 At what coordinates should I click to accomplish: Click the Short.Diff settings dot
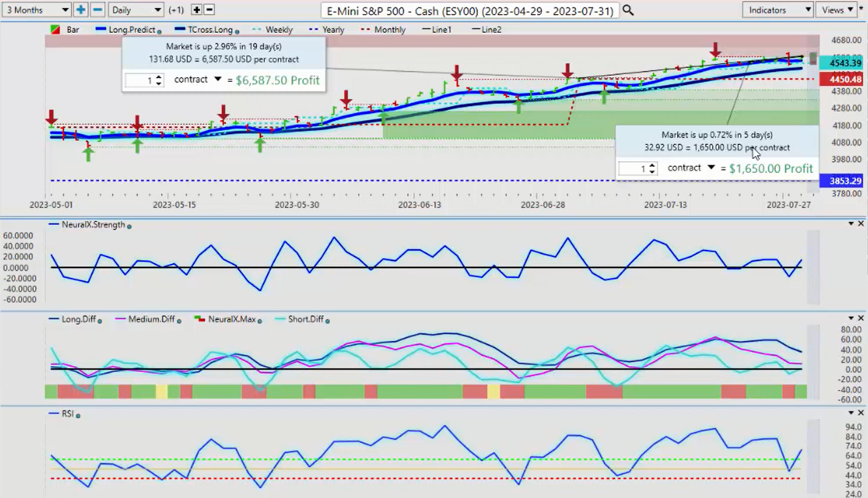pyautogui.click(x=327, y=320)
